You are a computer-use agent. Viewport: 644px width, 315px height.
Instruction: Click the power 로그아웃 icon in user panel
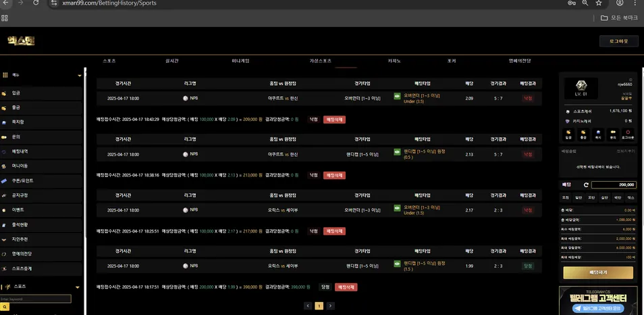pyautogui.click(x=628, y=135)
